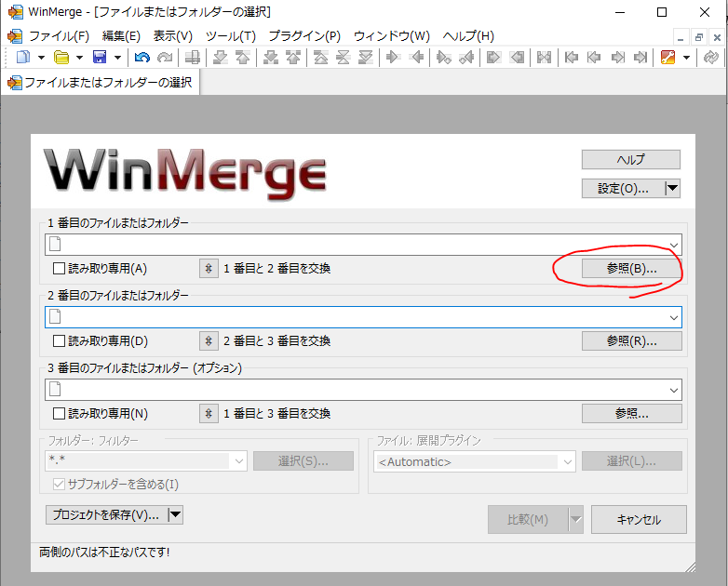Click the 参照(B)... button
This screenshot has height=586, width=728.
click(631, 268)
